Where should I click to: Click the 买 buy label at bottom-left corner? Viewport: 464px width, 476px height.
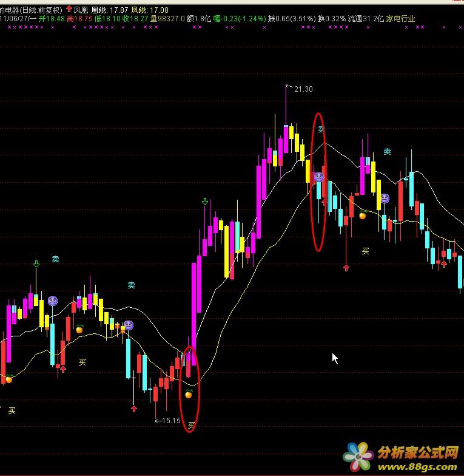(12, 410)
